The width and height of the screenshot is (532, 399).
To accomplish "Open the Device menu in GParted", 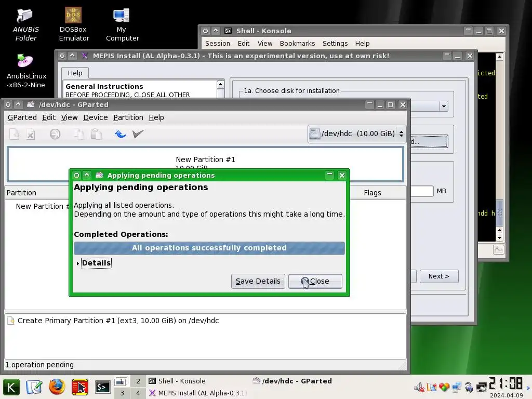I will 96,117.
